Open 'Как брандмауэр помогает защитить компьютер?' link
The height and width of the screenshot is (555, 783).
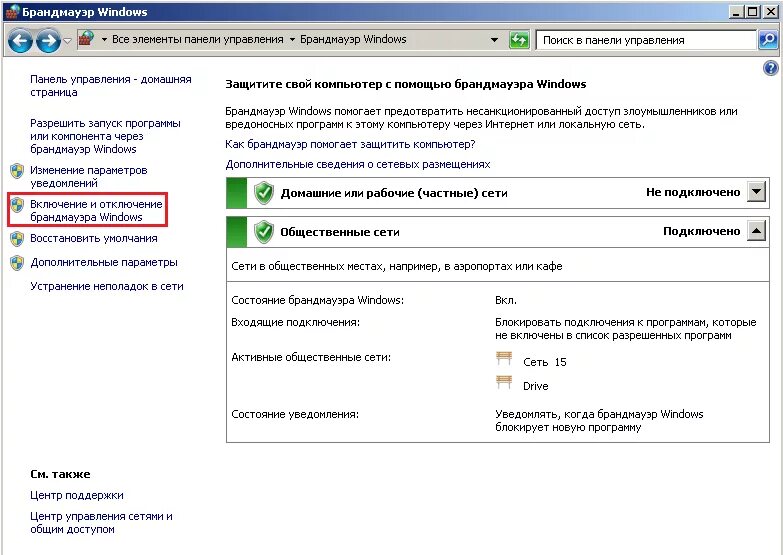[350, 144]
